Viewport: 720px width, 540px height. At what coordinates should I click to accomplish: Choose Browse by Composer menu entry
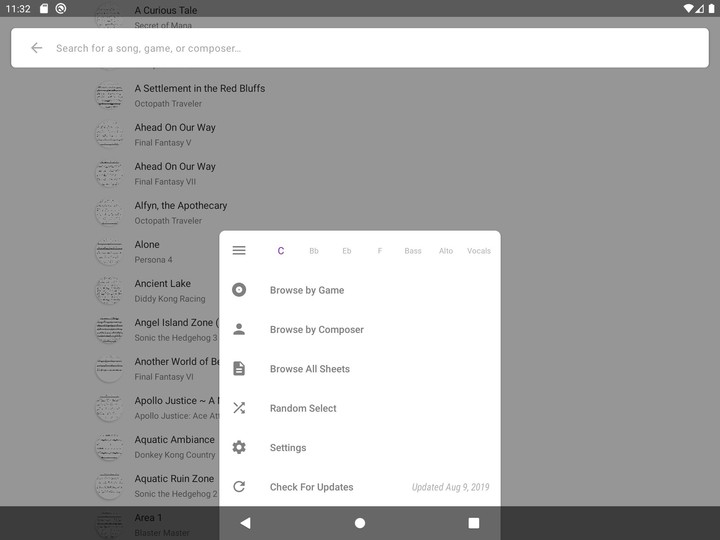click(x=317, y=329)
